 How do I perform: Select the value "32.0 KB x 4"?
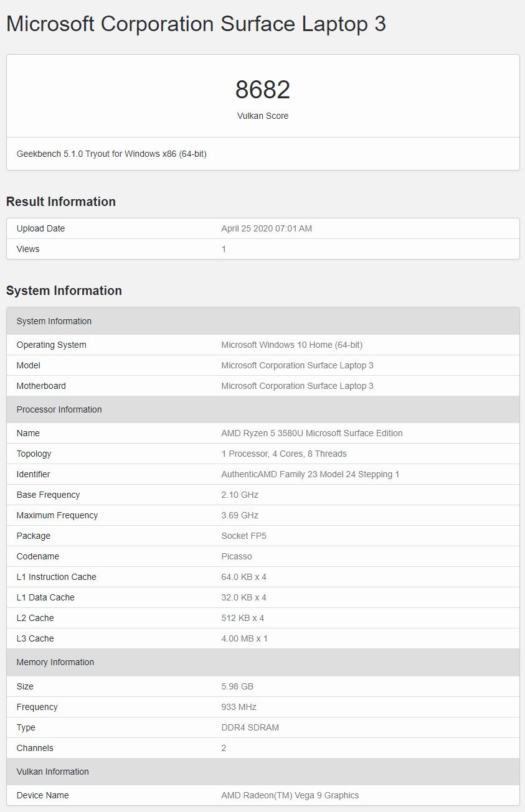coord(244,597)
